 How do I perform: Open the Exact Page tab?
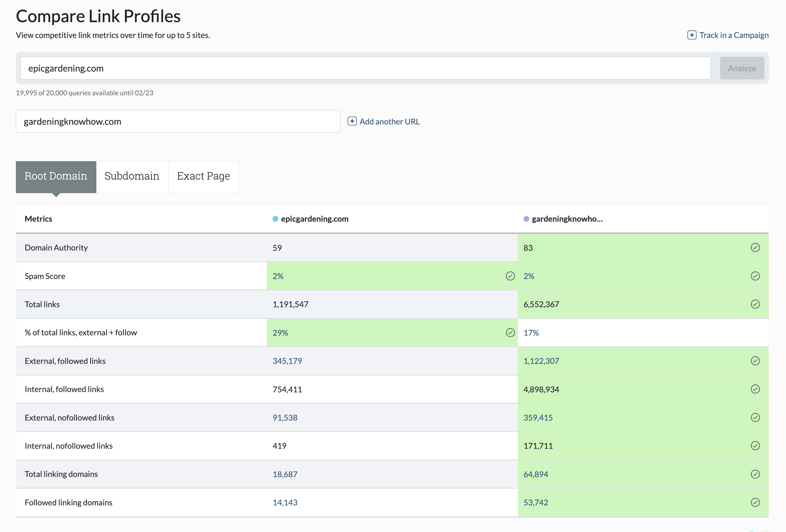tap(203, 176)
